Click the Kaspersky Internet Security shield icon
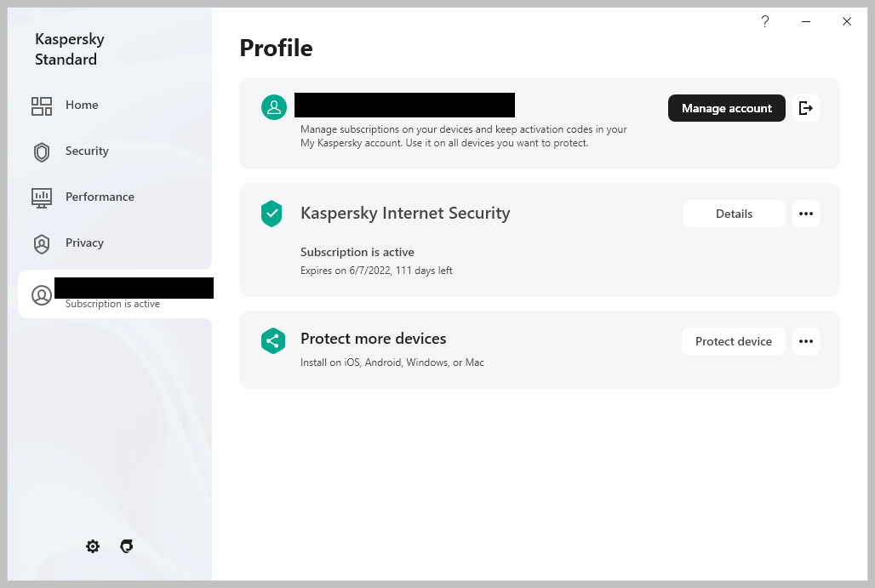 272,214
